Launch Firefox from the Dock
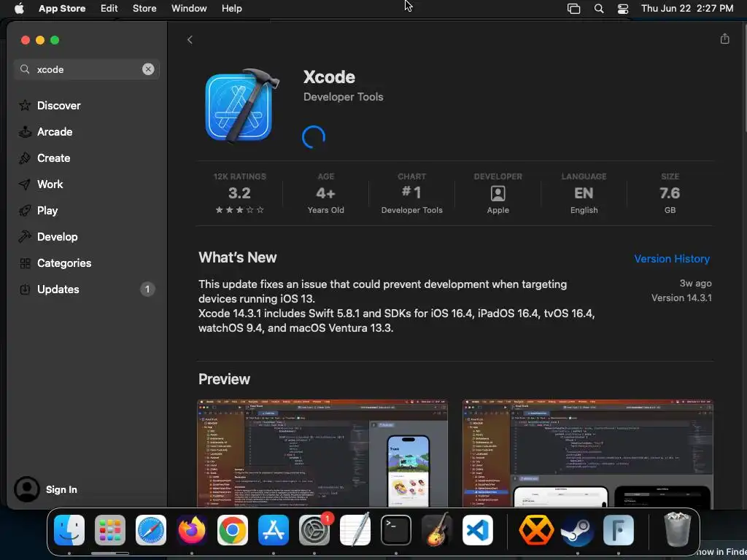Screen dimensions: 747x560 [x=192, y=530]
